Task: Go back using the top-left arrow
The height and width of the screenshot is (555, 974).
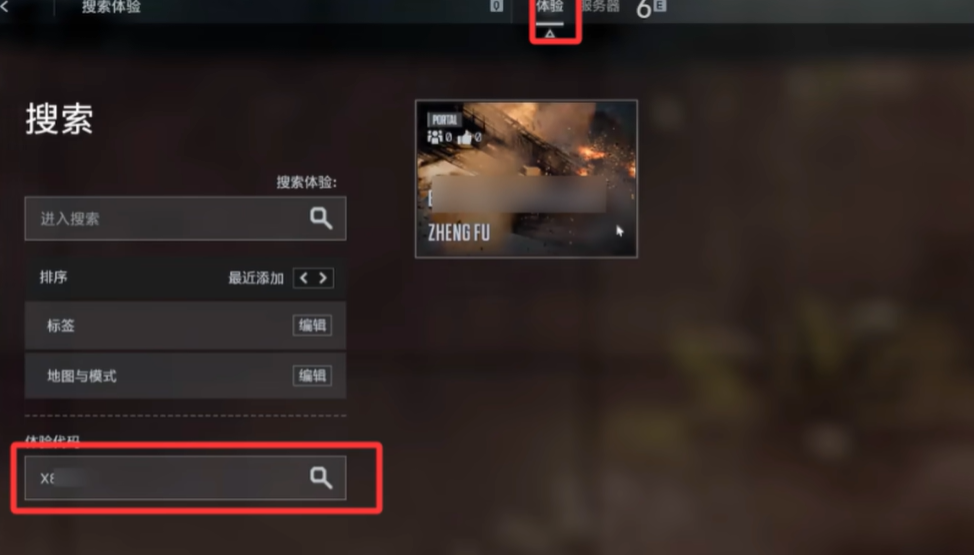Action: (4, 7)
